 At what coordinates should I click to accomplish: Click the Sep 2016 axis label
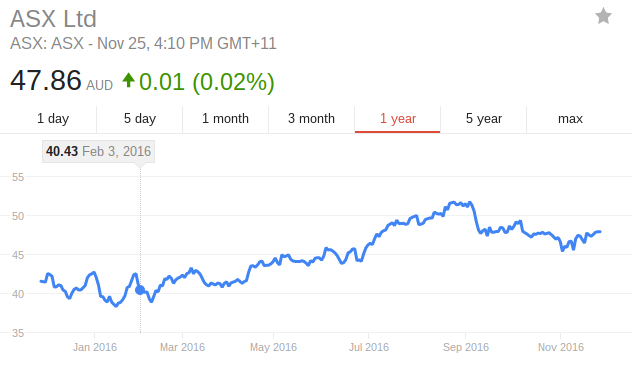click(466, 347)
